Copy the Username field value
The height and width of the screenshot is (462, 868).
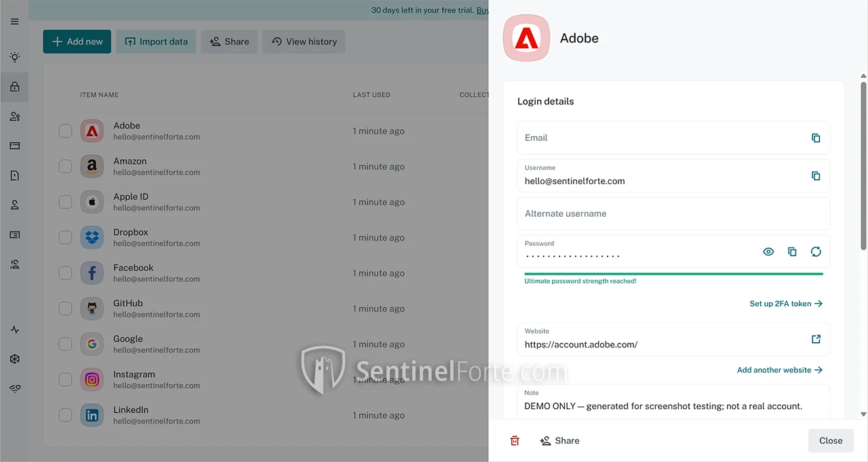[816, 176]
